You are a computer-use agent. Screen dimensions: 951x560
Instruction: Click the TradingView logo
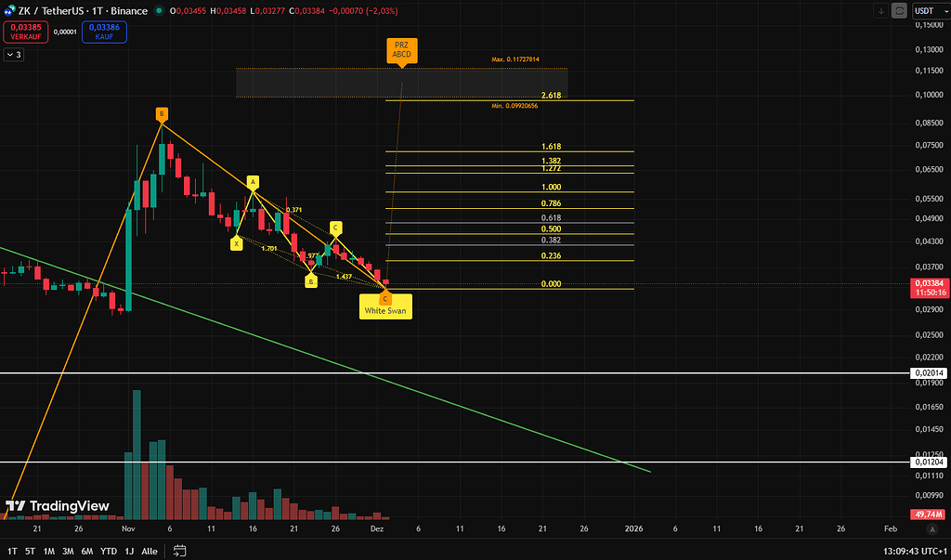(x=58, y=506)
